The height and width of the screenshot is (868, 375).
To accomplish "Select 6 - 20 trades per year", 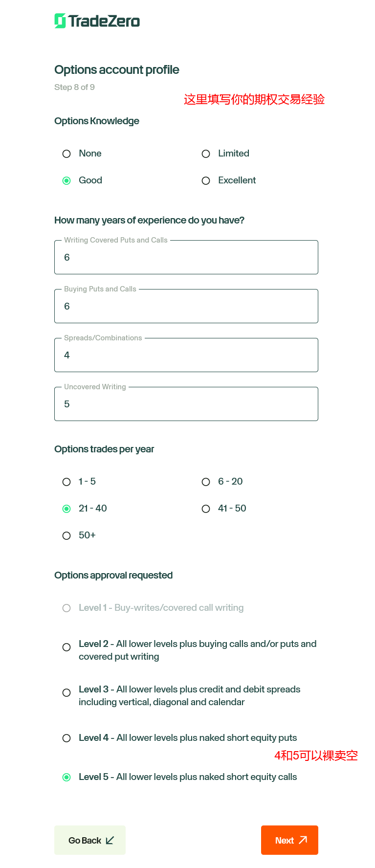I will pyautogui.click(x=206, y=482).
